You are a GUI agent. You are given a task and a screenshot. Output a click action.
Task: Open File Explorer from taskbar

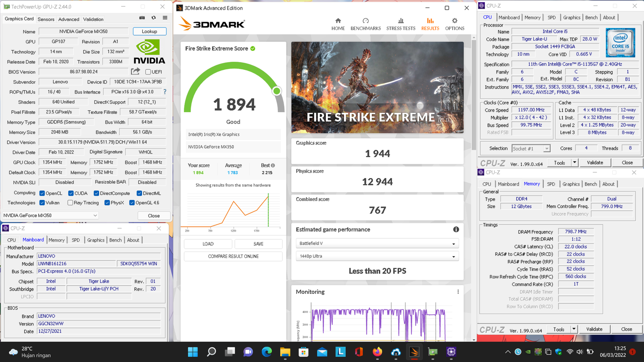pos(285,352)
